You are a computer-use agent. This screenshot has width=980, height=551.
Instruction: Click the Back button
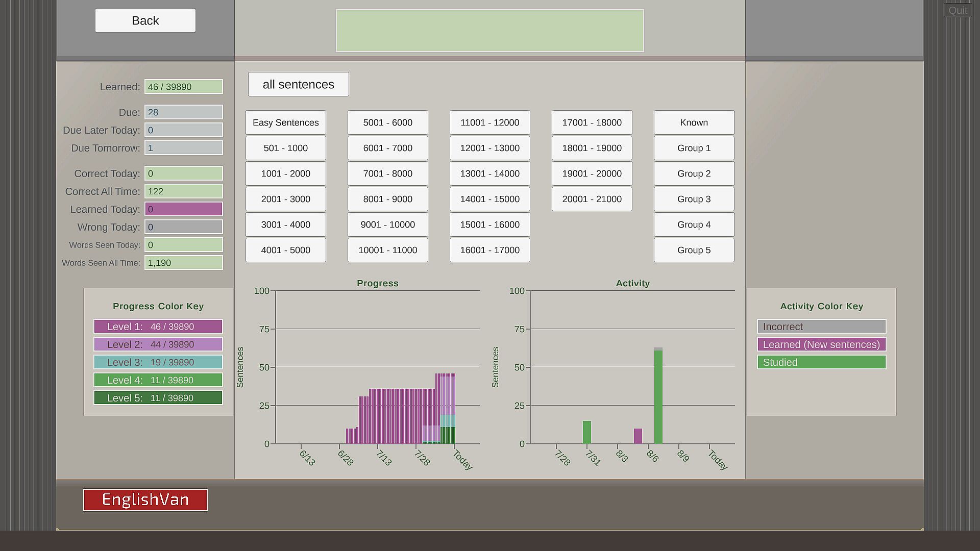click(145, 20)
